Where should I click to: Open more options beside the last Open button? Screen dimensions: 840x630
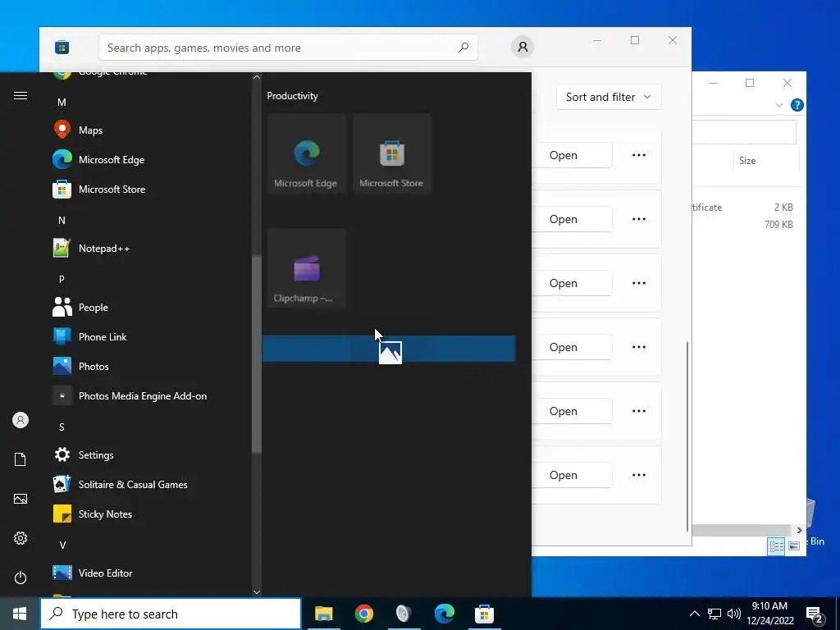[638, 475]
